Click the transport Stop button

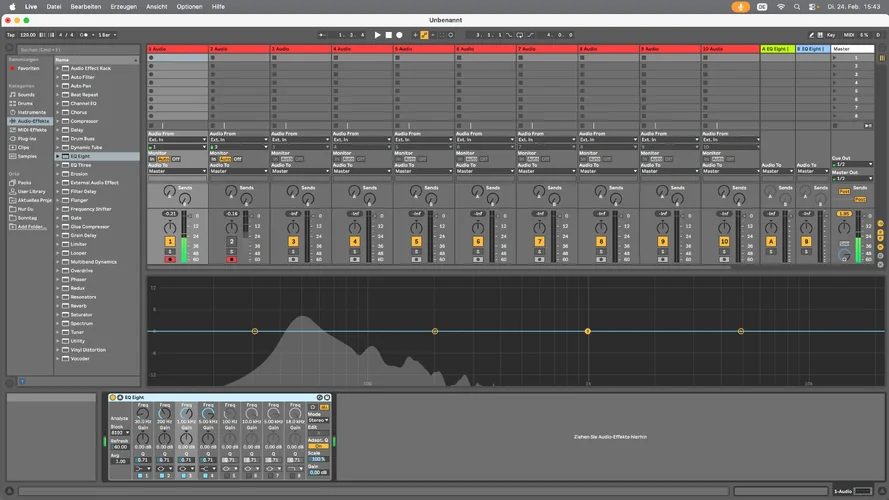click(x=388, y=35)
